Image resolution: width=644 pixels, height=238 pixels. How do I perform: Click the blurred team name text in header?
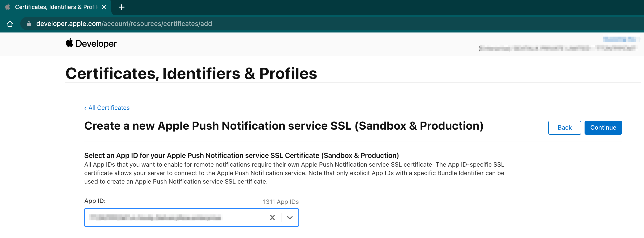click(557, 48)
